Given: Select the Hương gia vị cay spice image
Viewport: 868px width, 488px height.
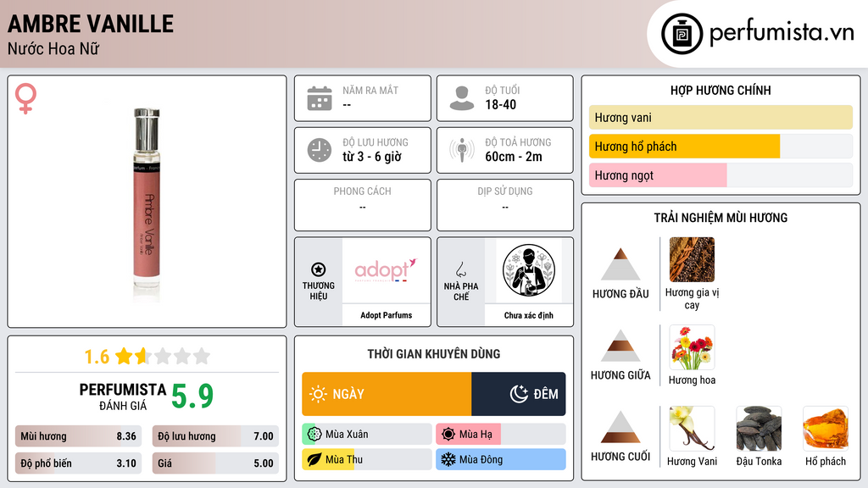Looking at the screenshot, I should (692, 259).
